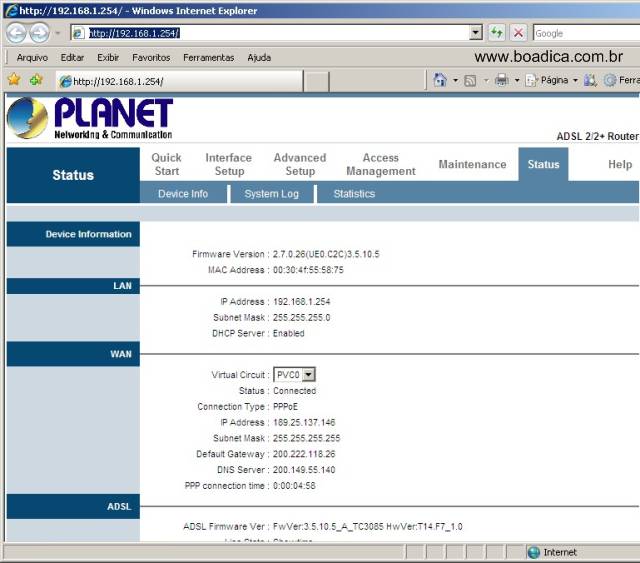Click the LAN subnet mask 255.255.255.0
The image size is (640, 563).
click(x=302, y=318)
